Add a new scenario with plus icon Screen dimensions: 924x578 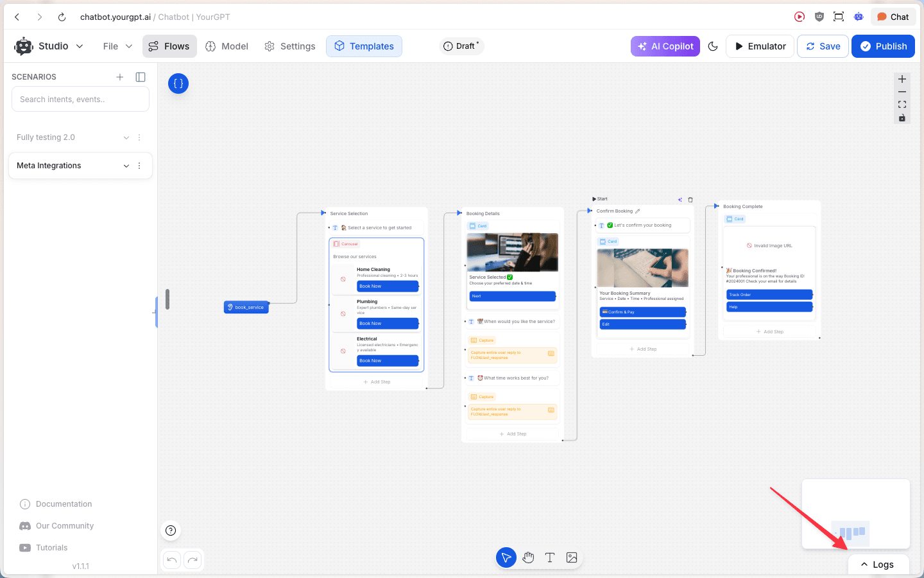pyautogui.click(x=120, y=77)
